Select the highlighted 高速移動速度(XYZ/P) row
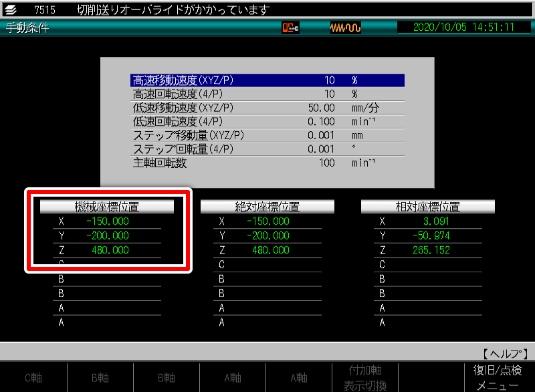Screen dimensions: 535x392 tap(267, 80)
